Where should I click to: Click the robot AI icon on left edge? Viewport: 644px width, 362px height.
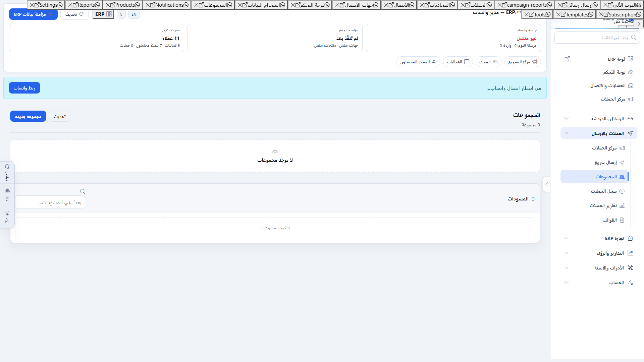coord(7,191)
